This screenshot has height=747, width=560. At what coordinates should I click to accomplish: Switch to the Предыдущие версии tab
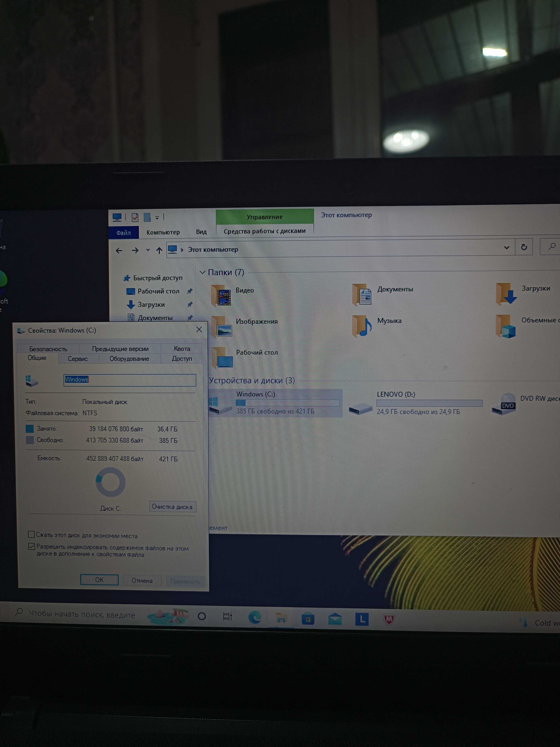(120, 348)
